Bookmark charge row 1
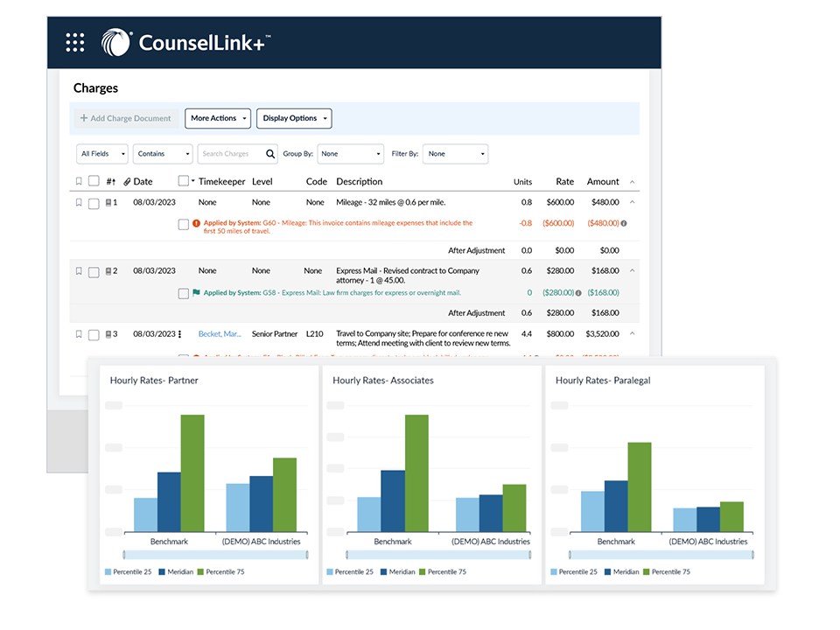840x630 pixels. pos(79,203)
